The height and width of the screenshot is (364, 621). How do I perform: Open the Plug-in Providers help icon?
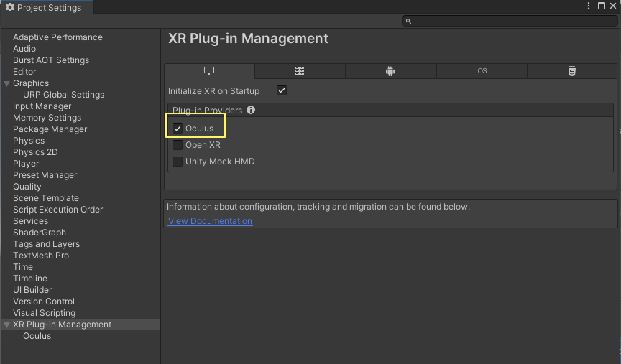click(251, 110)
